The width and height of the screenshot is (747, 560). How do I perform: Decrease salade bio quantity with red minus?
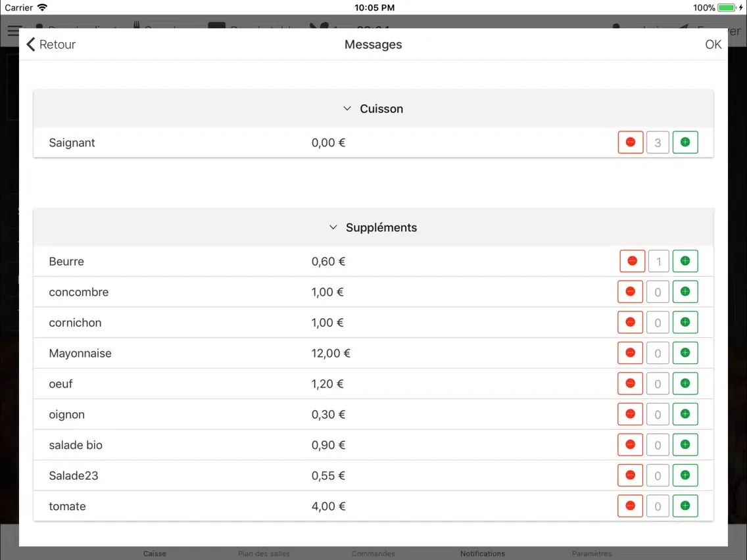(x=630, y=445)
